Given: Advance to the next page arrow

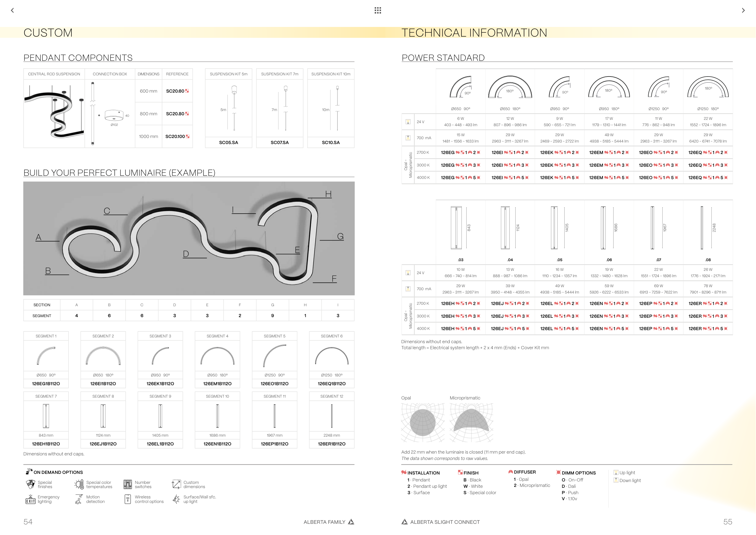Looking at the screenshot, I should tap(743, 10).
